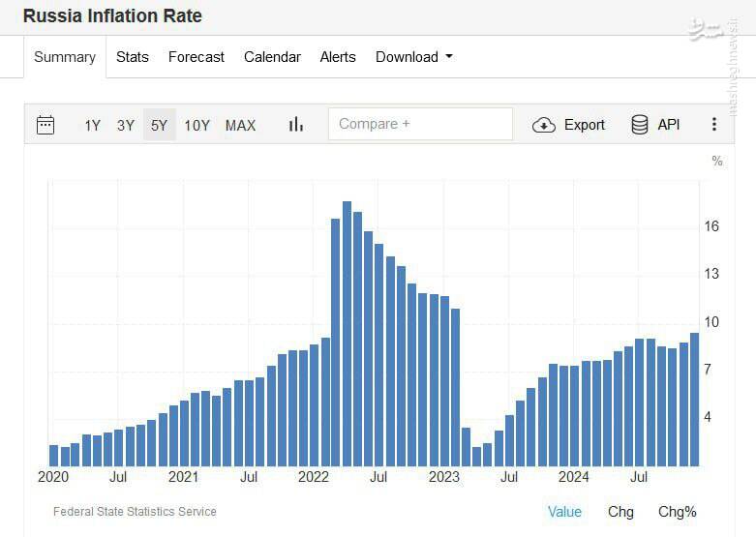
Task: Show the Chg% view below chart
Action: (x=677, y=512)
